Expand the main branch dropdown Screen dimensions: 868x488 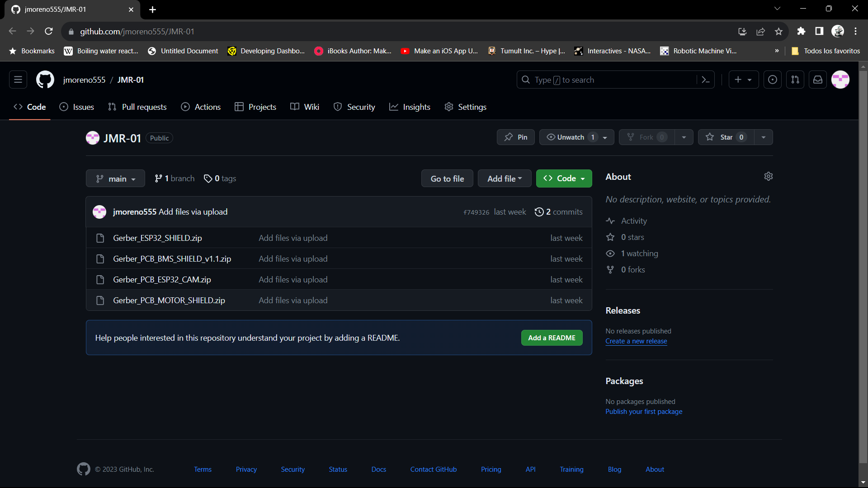pyautogui.click(x=116, y=179)
